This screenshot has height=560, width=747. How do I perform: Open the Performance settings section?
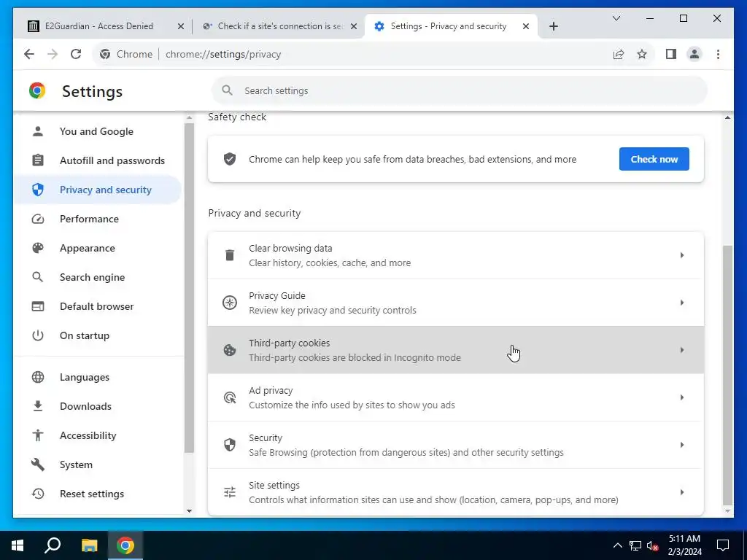(x=97, y=219)
